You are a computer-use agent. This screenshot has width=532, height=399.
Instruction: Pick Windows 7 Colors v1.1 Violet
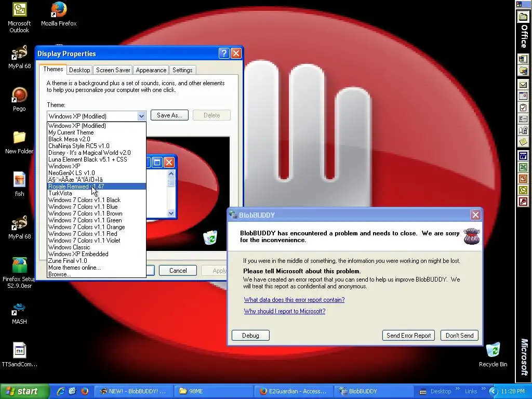click(x=97, y=241)
